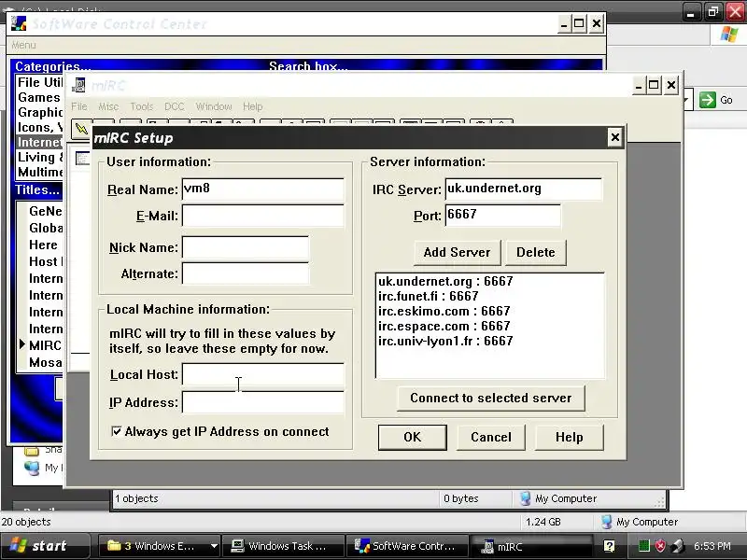Viewport: 747px width, 560px height.
Task: Open the DCC menu in mIRC
Action: pyautogui.click(x=175, y=106)
